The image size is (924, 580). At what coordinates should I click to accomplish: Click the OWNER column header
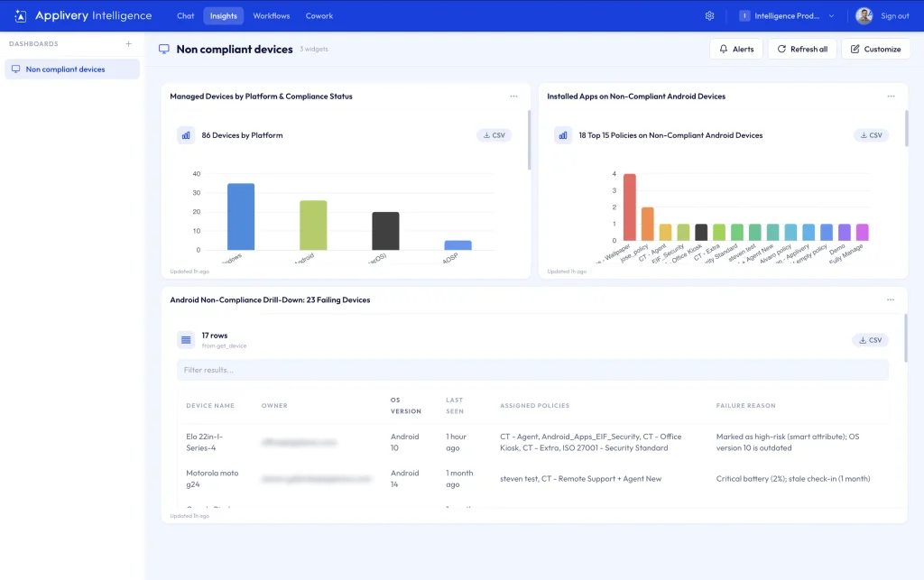pyautogui.click(x=274, y=406)
